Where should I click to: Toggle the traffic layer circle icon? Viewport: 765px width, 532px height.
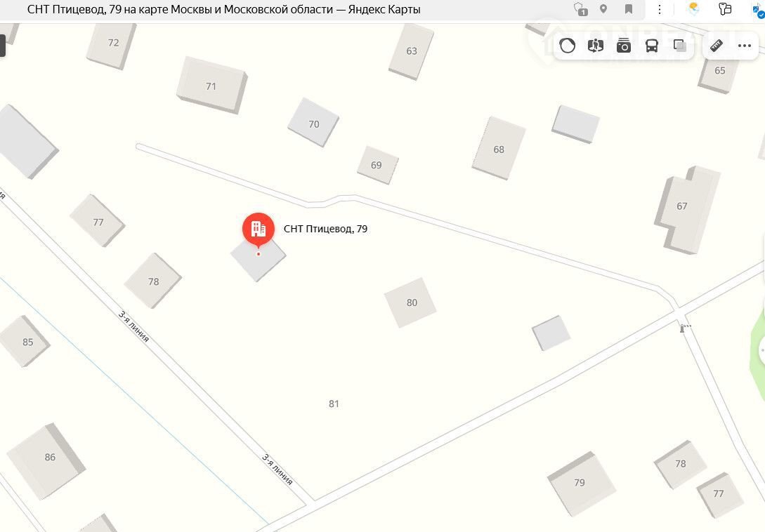[567, 46]
